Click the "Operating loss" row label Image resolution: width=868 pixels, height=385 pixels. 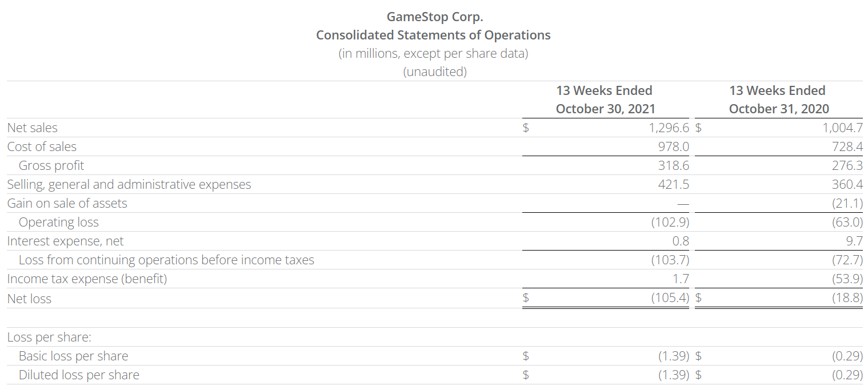click(58, 223)
